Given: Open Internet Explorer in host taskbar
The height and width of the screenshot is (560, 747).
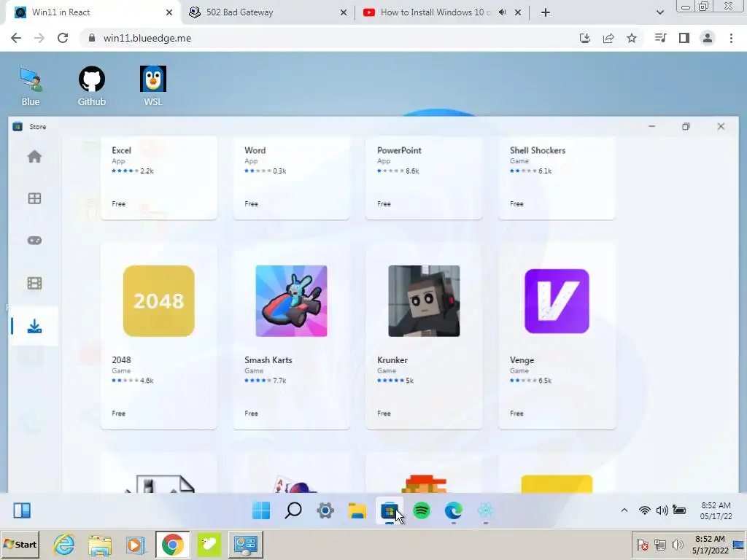Looking at the screenshot, I should tap(64, 544).
